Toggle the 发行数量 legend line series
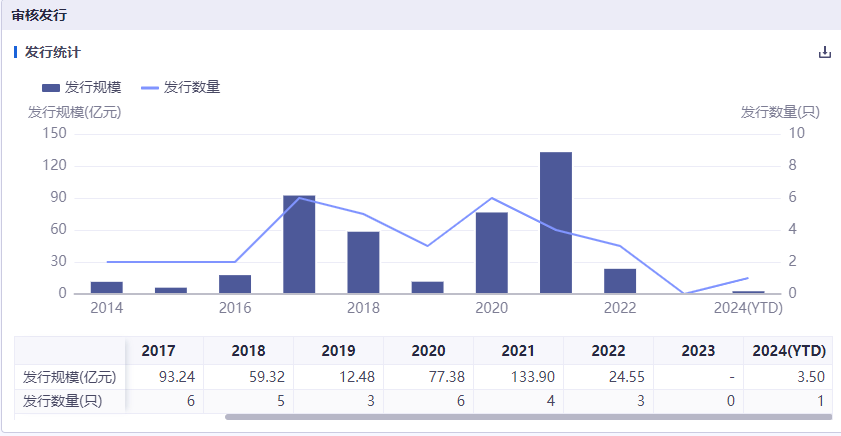The width and height of the screenshot is (841, 436). (x=180, y=87)
